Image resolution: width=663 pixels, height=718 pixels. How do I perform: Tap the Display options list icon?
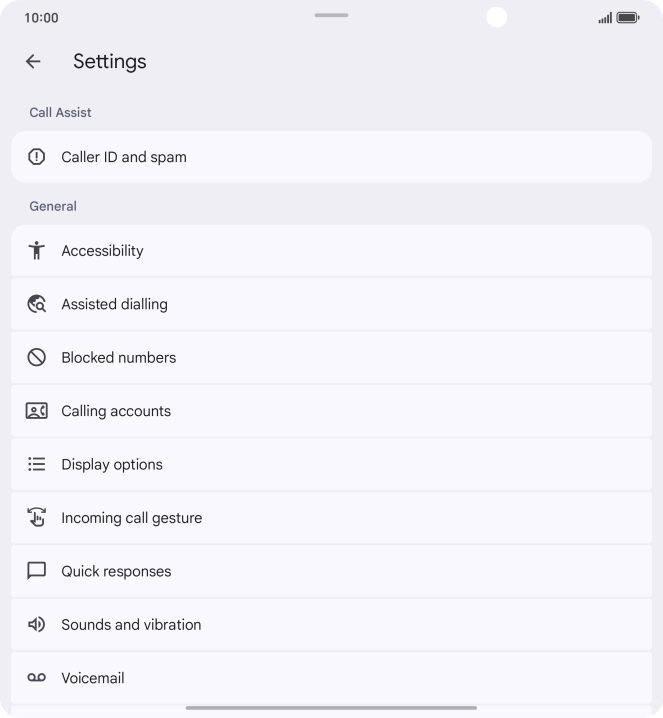(37, 464)
